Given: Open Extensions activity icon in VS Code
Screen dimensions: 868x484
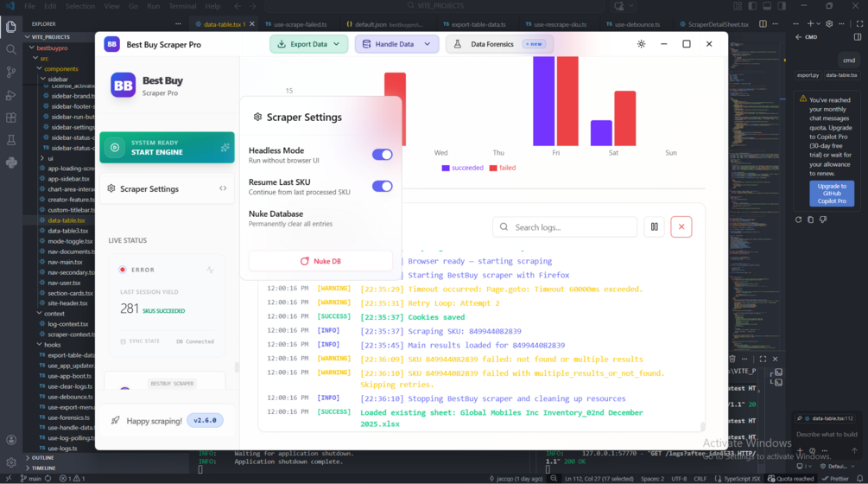Looking at the screenshot, I should (11, 118).
